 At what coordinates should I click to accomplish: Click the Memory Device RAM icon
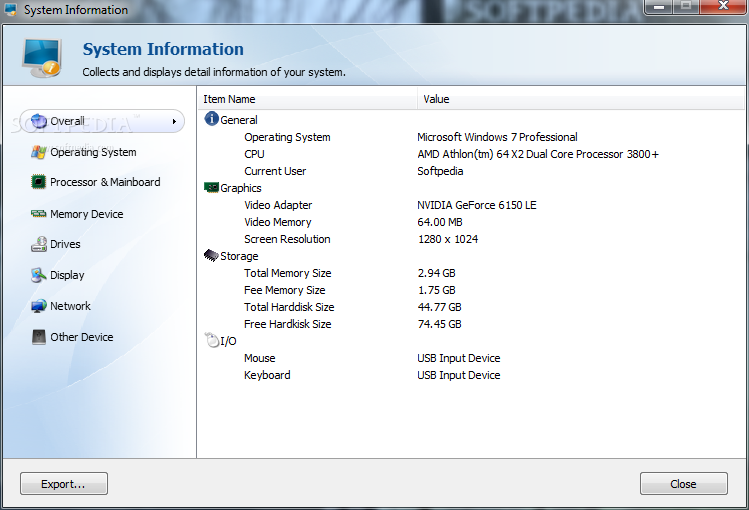(x=38, y=213)
